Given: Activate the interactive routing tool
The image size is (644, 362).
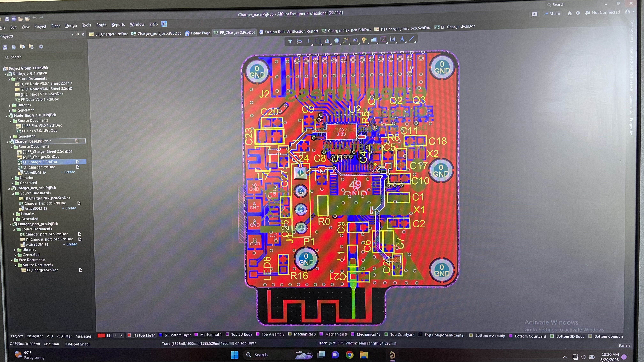Looking at the screenshot, I should click(x=346, y=40).
